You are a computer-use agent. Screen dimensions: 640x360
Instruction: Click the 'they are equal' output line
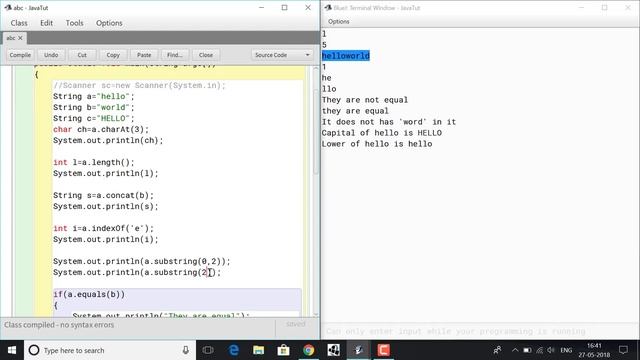tap(355, 111)
